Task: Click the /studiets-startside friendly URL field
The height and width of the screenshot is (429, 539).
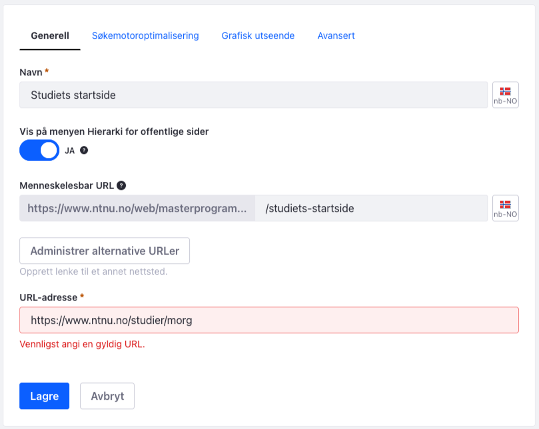Action: coord(371,208)
